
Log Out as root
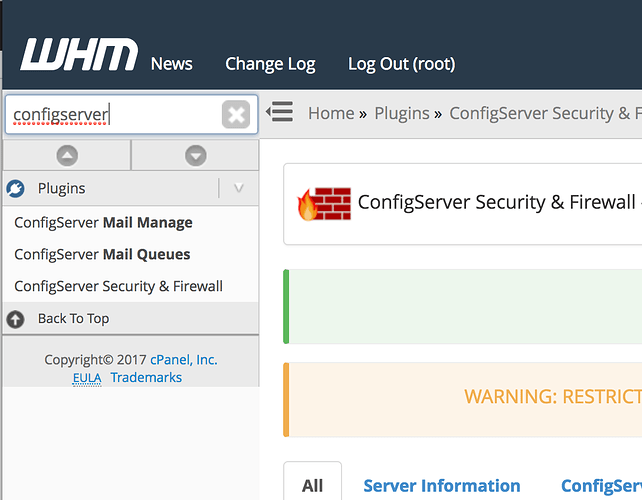pyautogui.click(x=402, y=64)
